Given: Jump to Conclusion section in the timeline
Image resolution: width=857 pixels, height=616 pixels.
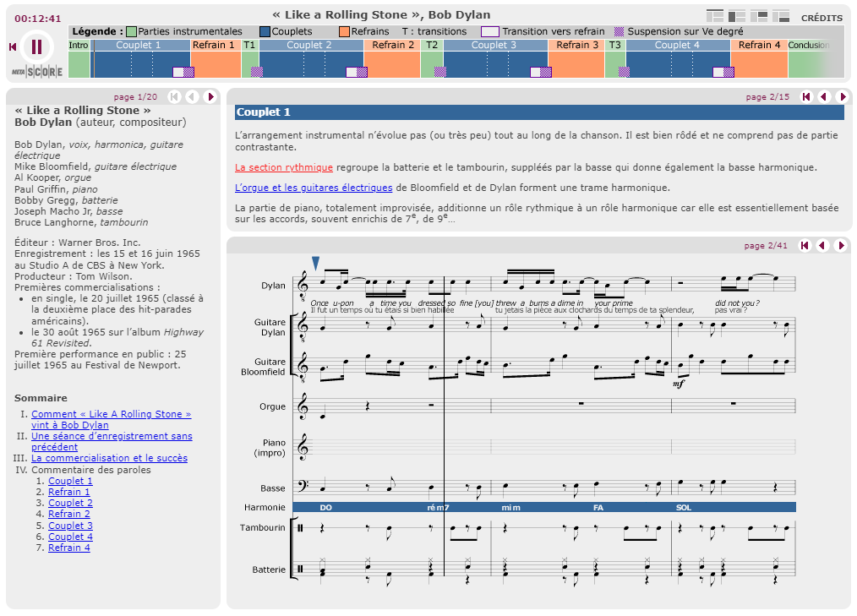Looking at the screenshot, I should (809, 46).
